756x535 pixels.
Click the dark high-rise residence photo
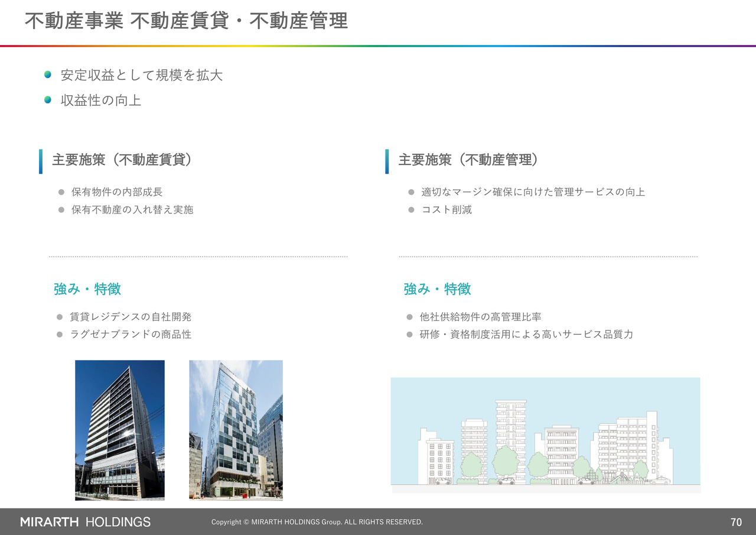pyautogui.click(x=120, y=430)
